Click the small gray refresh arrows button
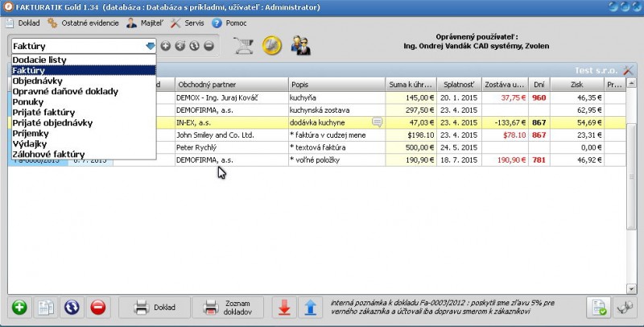 tap(194, 46)
